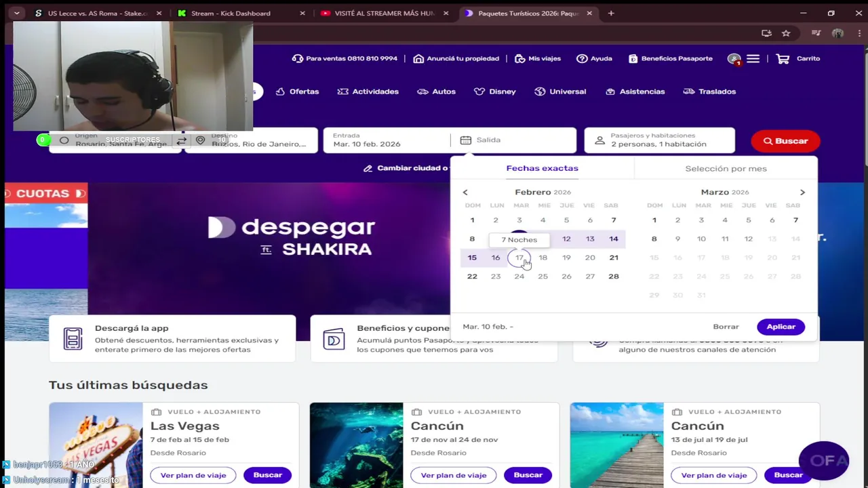Swap origin and destination arrows icon
The width and height of the screenshot is (868, 488).
point(181,141)
